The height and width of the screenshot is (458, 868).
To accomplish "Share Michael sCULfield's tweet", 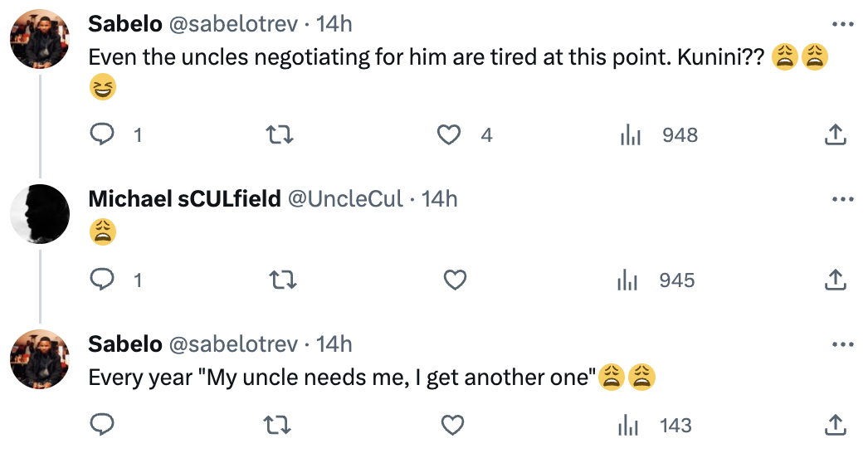I will coord(836,280).
